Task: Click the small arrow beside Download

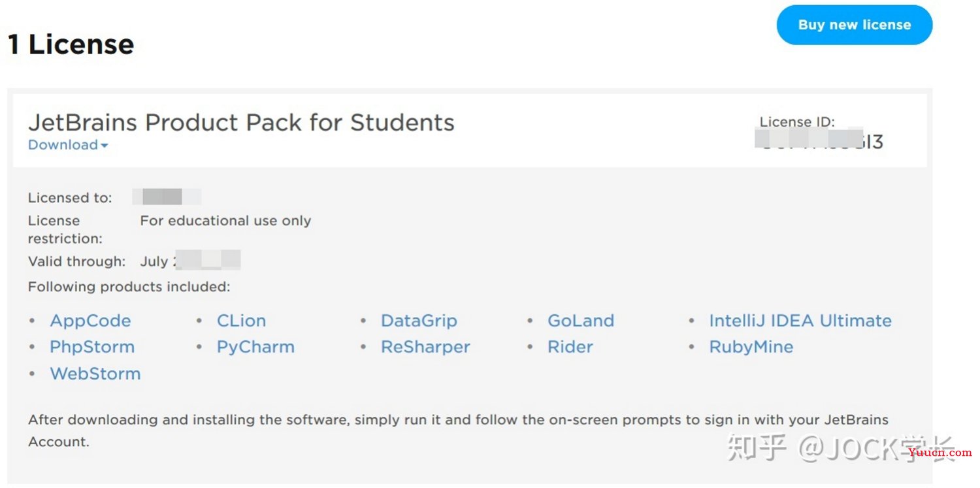Action: click(105, 146)
